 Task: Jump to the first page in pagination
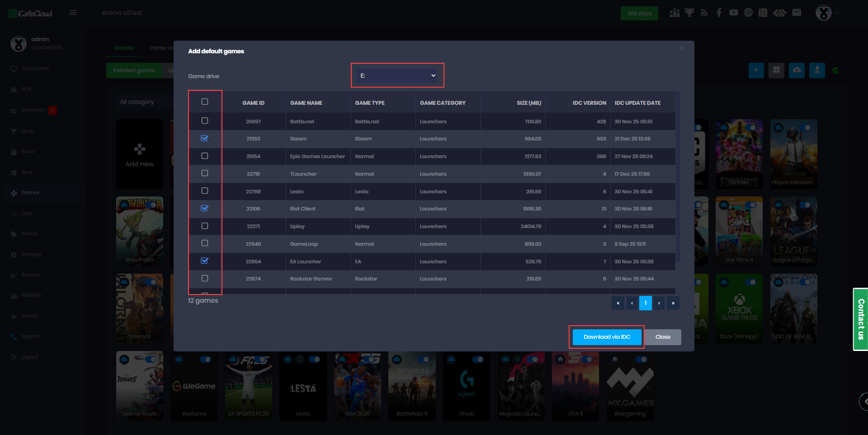pos(618,303)
